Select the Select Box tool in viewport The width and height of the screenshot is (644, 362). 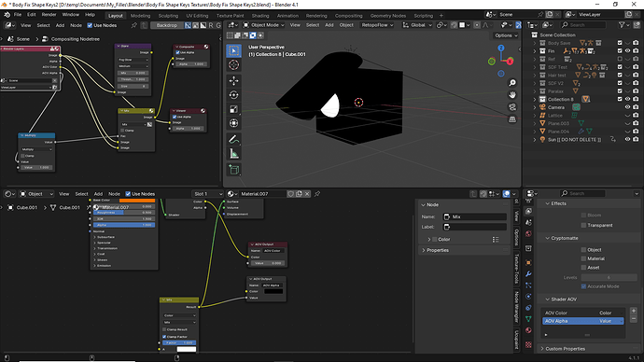click(x=233, y=51)
